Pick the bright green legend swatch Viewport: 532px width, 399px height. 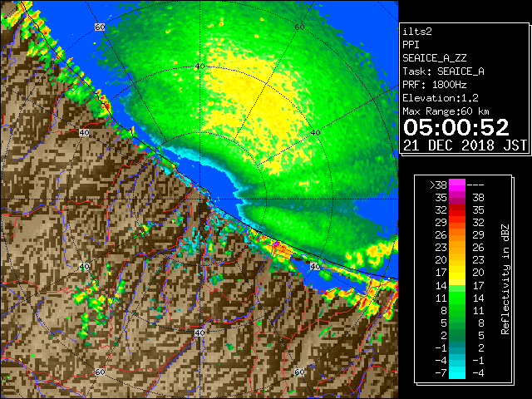457,298
